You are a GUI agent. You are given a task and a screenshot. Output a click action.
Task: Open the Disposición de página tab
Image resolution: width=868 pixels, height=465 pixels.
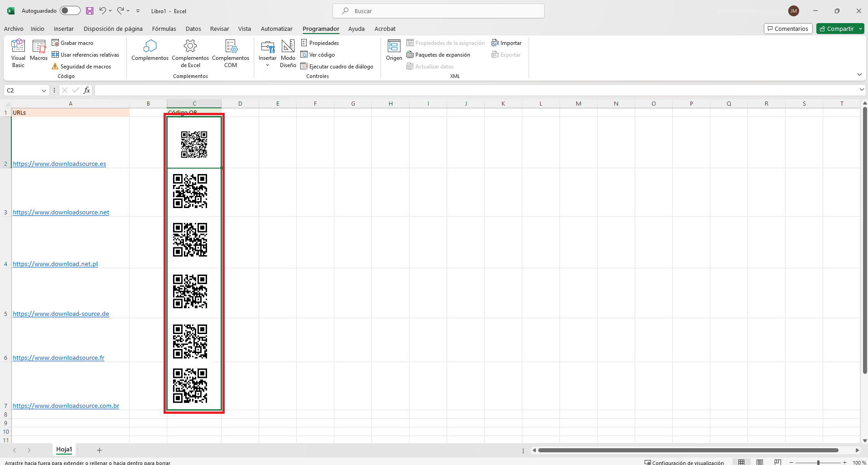113,29
